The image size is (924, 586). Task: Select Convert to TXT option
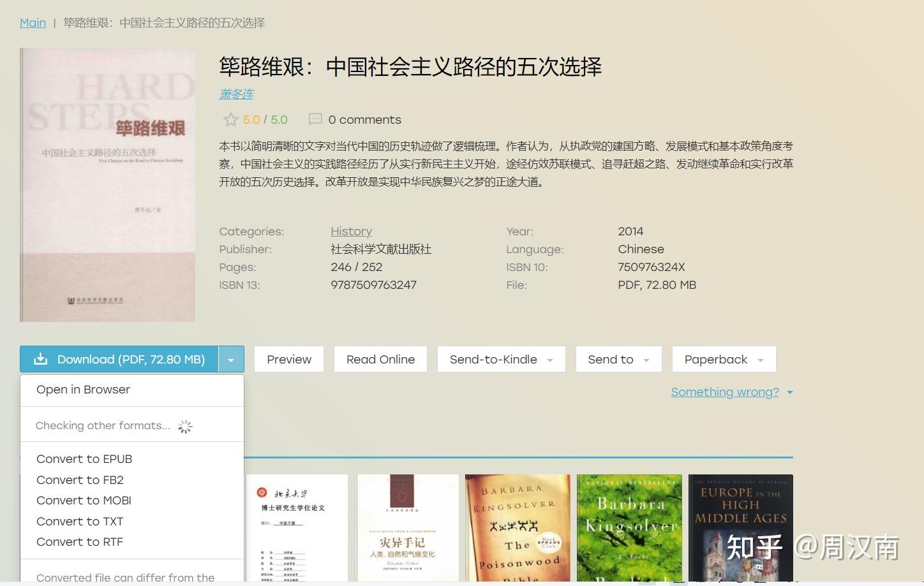pyautogui.click(x=79, y=521)
